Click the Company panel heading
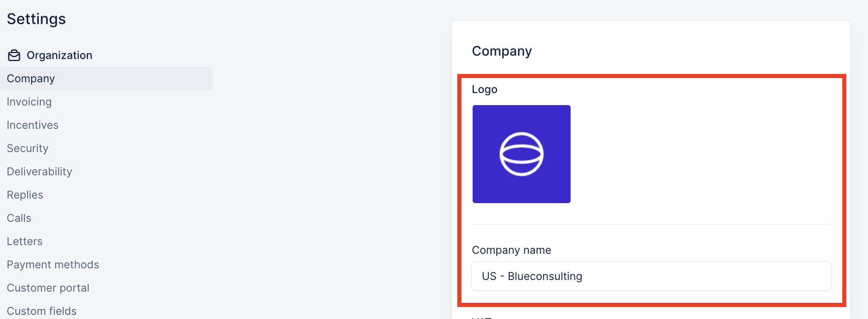Screen dimensions: 868x319 (x=502, y=51)
